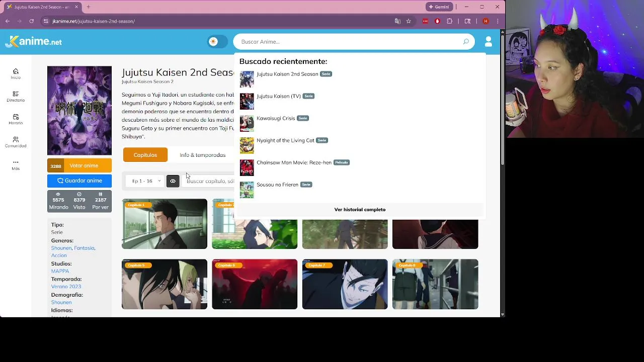
Task: Open Kawaisugi Crisis recent search
Action: [x=276, y=118]
